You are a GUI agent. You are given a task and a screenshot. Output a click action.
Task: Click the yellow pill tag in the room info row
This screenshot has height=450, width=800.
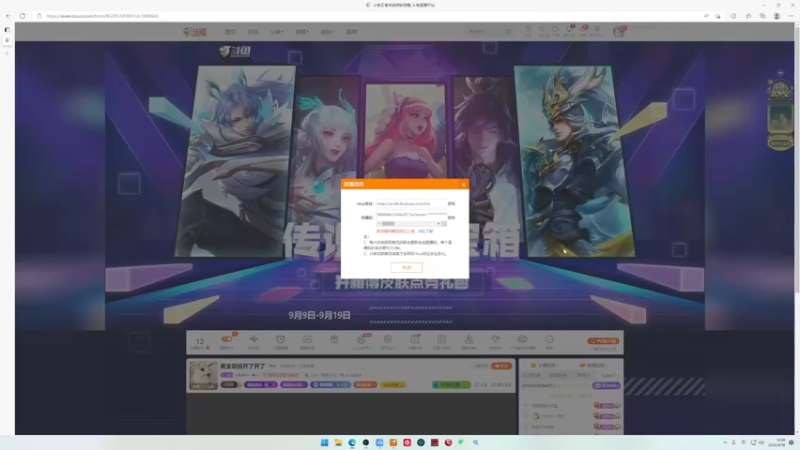tap(393, 385)
